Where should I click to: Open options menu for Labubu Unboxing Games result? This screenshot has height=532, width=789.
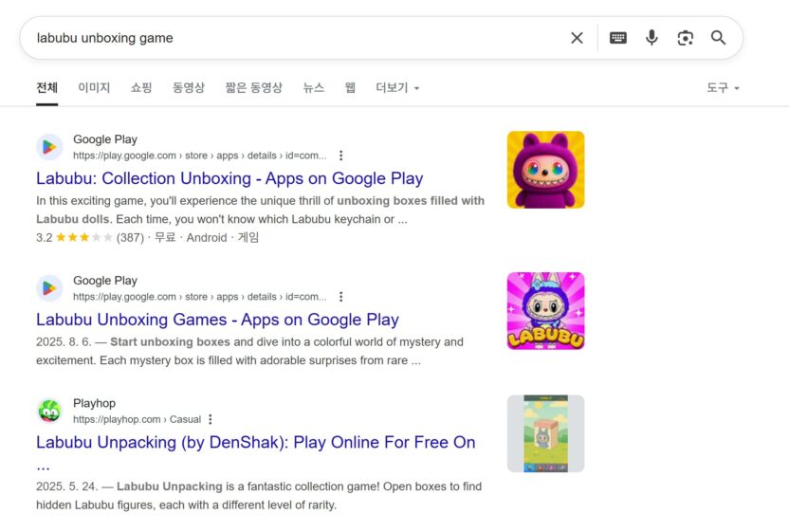coord(341,297)
